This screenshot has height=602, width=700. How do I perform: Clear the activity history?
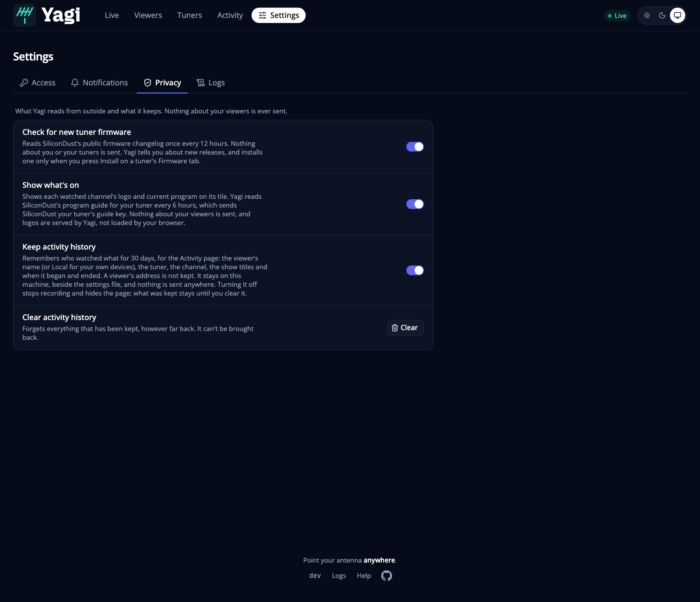click(405, 327)
